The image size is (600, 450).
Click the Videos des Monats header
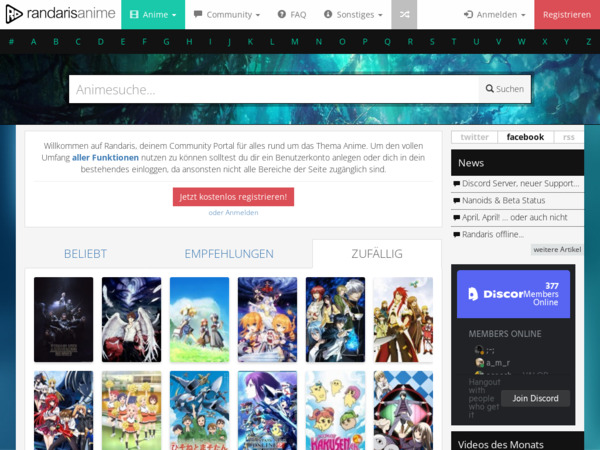[x=517, y=442]
